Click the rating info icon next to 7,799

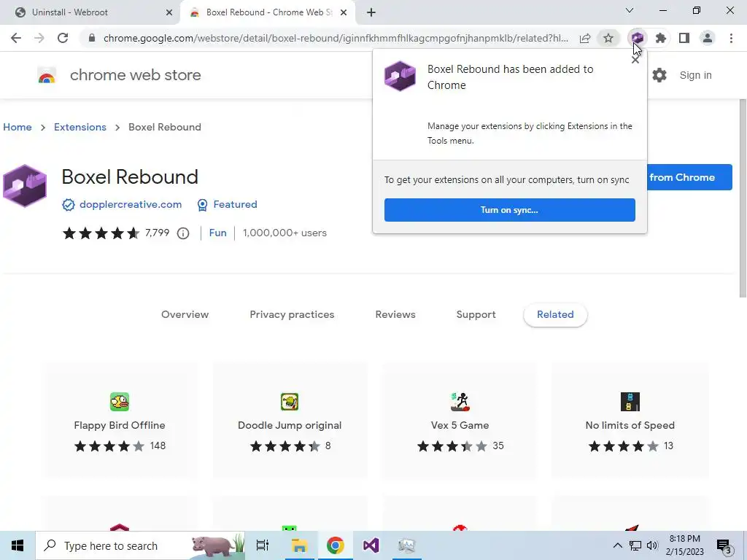coord(183,233)
